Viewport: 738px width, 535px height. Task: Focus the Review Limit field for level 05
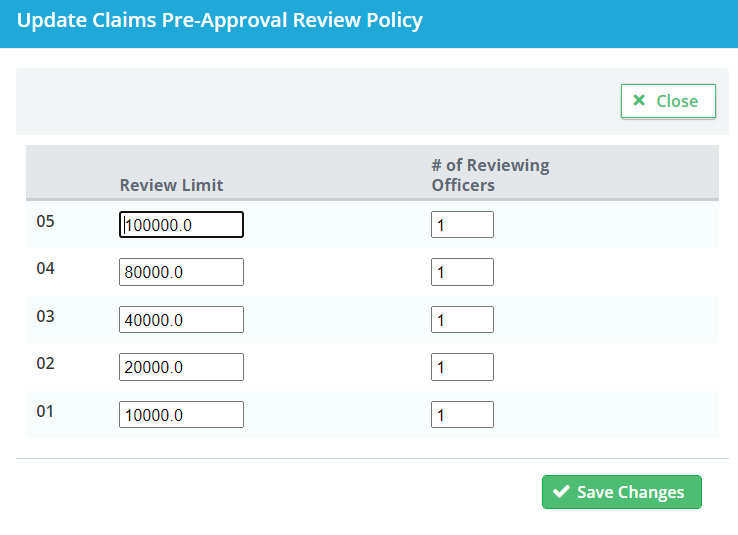pyautogui.click(x=181, y=224)
